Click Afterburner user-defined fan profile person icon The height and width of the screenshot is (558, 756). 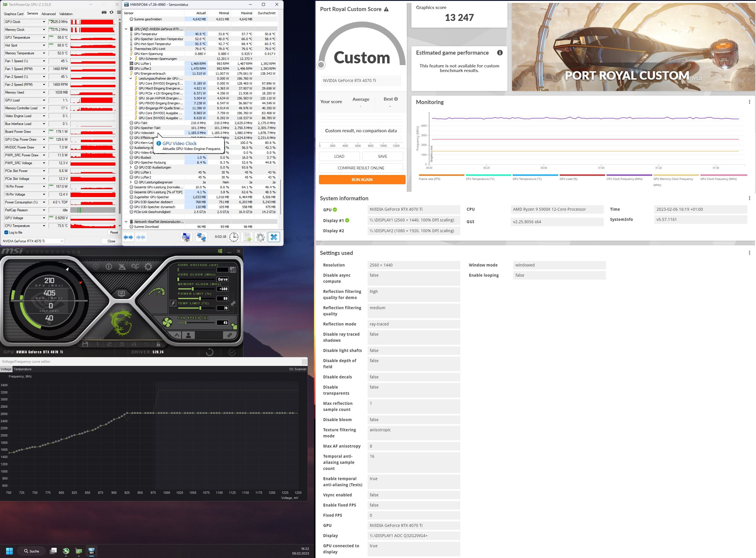point(189,335)
